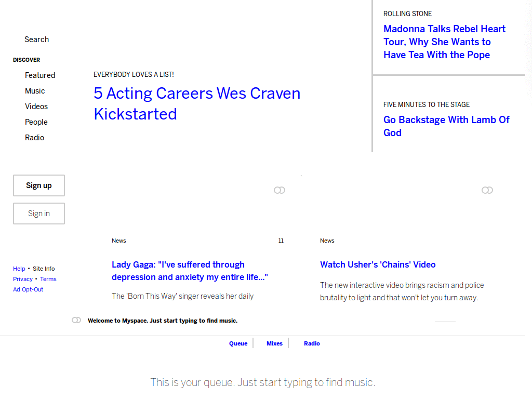Open the Madonna Rebel Heart Tour article

(x=445, y=42)
